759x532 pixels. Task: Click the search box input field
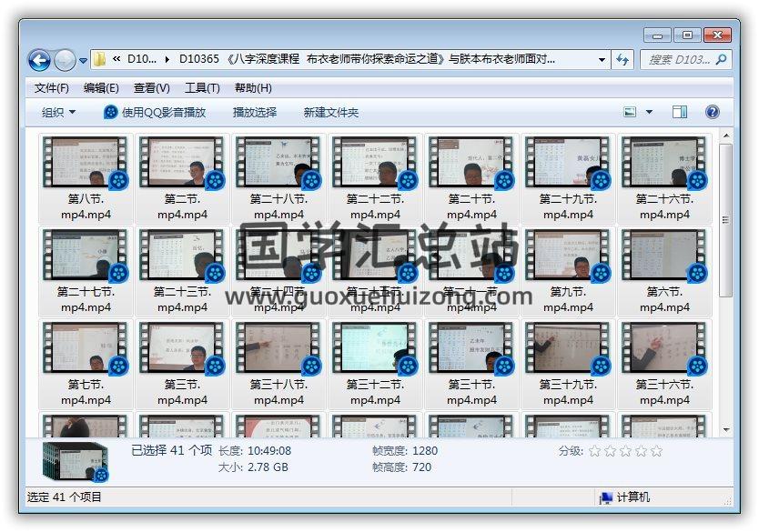[x=678, y=60]
